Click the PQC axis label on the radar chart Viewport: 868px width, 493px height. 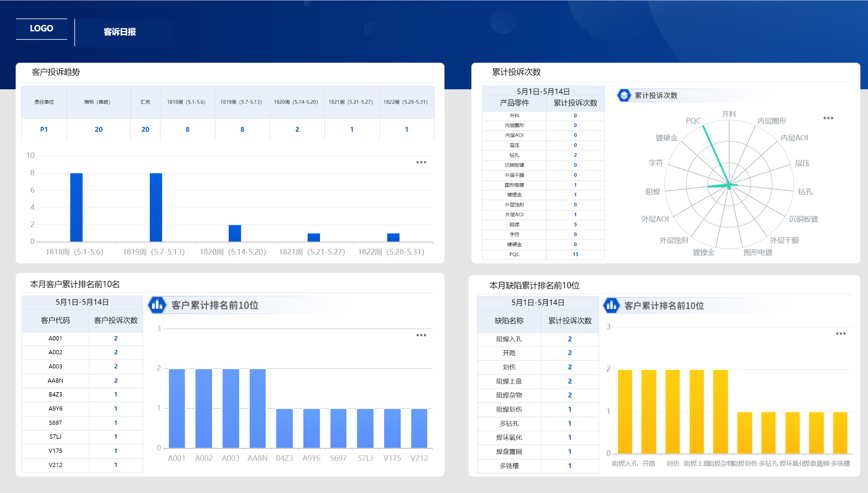[693, 121]
